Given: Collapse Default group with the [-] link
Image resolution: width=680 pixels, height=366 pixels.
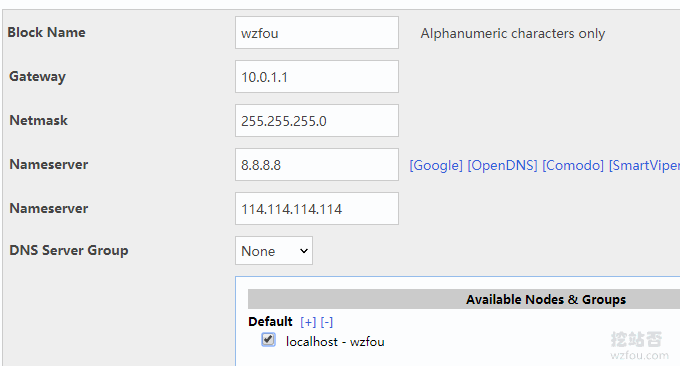Looking at the screenshot, I should tap(327, 322).
